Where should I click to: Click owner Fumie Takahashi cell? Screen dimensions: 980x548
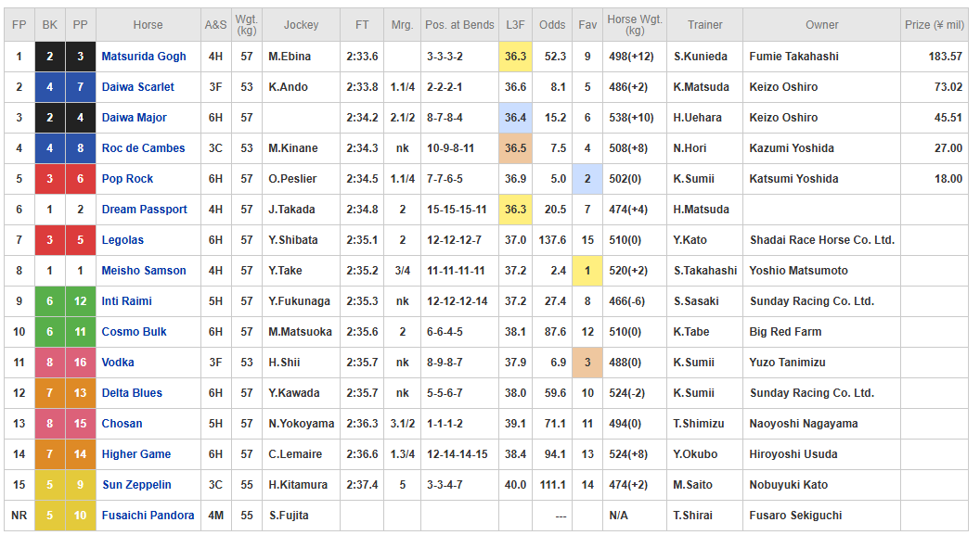pyautogui.click(x=822, y=57)
